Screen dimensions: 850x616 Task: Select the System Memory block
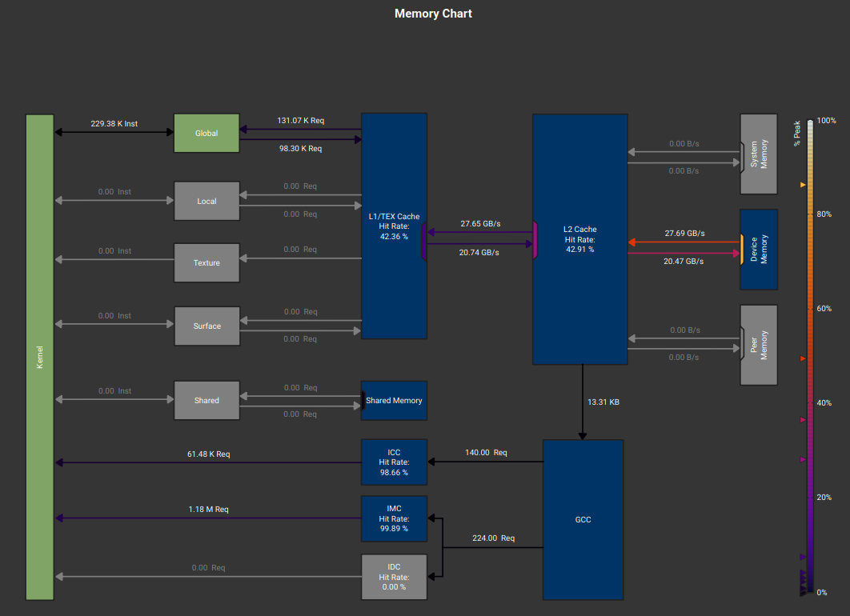click(759, 154)
